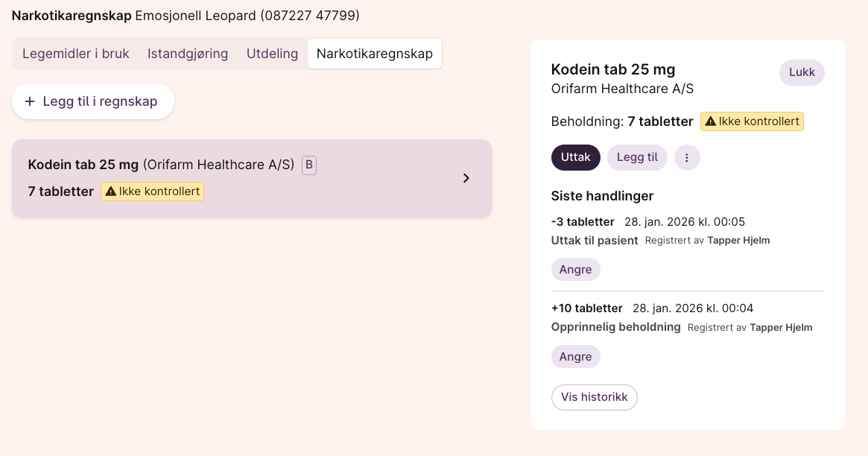Image resolution: width=868 pixels, height=456 pixels.
Task: Undo the -3 tabletter withdrawal with Angre
Action: [575, 270]
